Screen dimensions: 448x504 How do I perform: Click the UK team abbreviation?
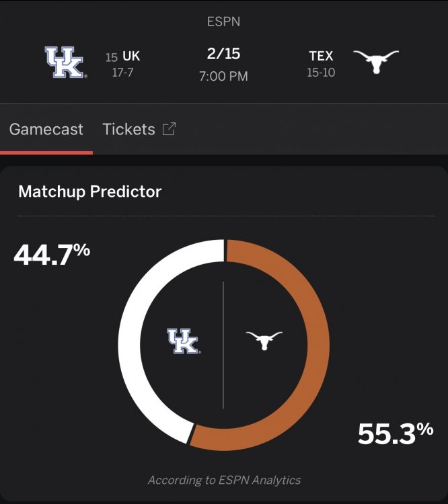tap(131, 57)
